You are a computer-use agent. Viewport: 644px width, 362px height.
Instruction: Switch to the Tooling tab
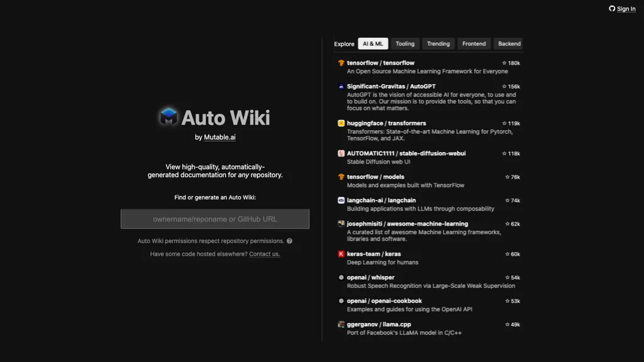pos(404,43)
